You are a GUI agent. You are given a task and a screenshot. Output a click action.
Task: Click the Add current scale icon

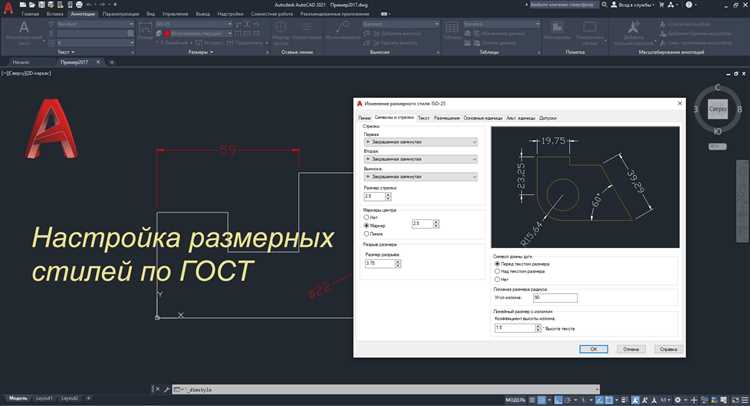pyautogui.click(x=632, y=33)
